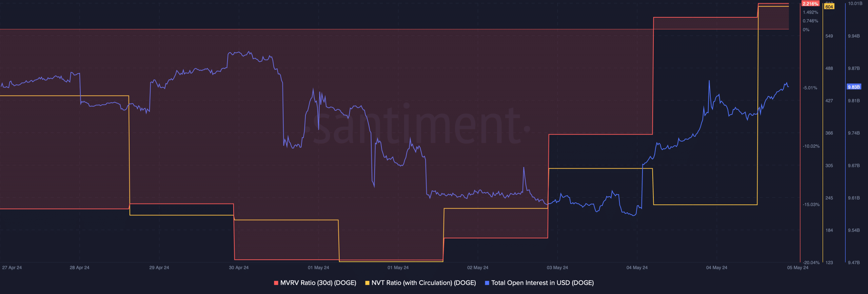Click the 9.81B open interest axis value
Screen dimensions: 868x294
coord(854,101)
